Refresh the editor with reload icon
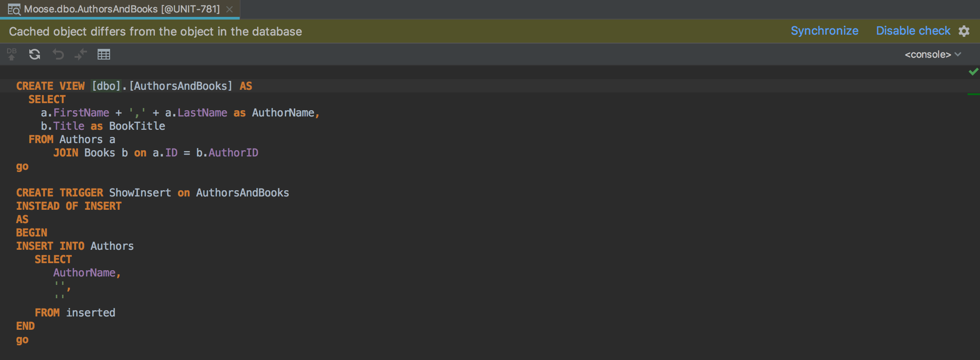980x360 pixels. pyautogui.click(x=35, y=54)
